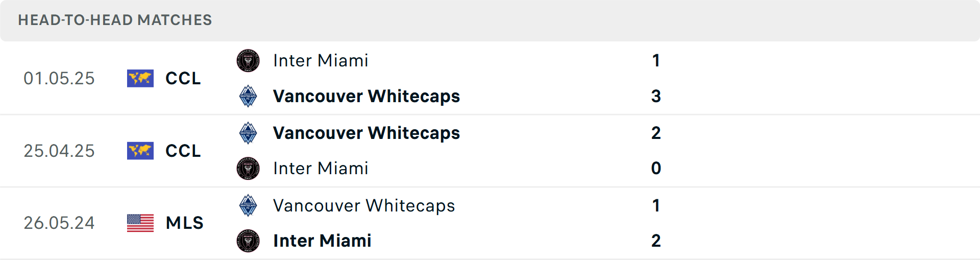Click the US flag icon beside MLS
This screenshot has width=980, height=260.
tap(140, 223)
